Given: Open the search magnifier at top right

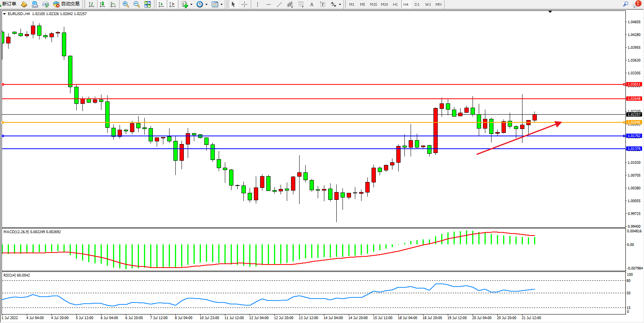Looking at the screenshot, I should [625, 4].
